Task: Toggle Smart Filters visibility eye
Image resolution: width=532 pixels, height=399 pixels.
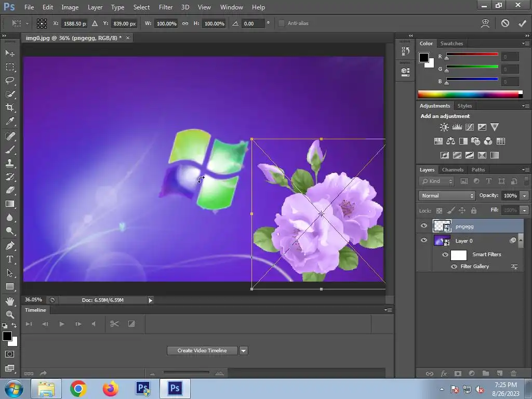Action: point(445,255)
